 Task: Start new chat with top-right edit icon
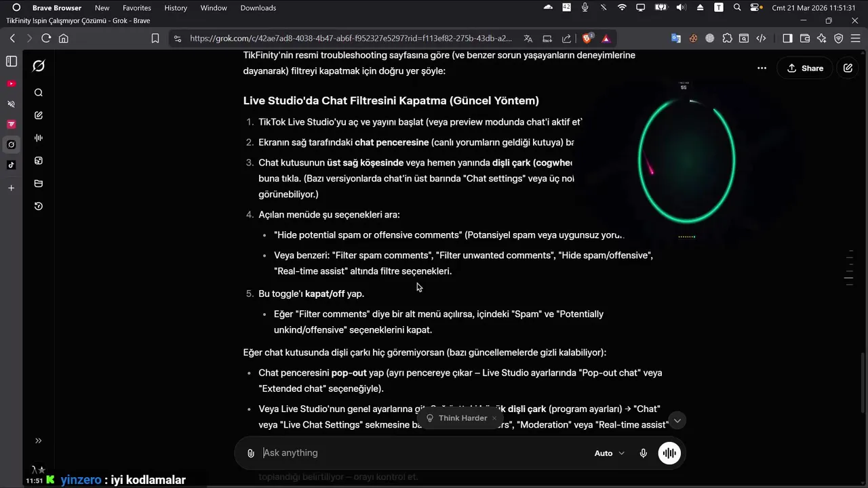(848, 68)
